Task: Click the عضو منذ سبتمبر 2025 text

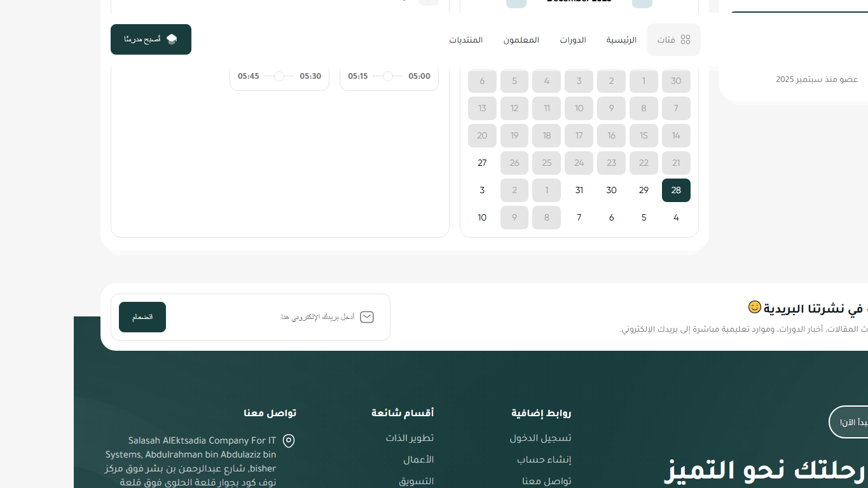Action: pos(817,79)
